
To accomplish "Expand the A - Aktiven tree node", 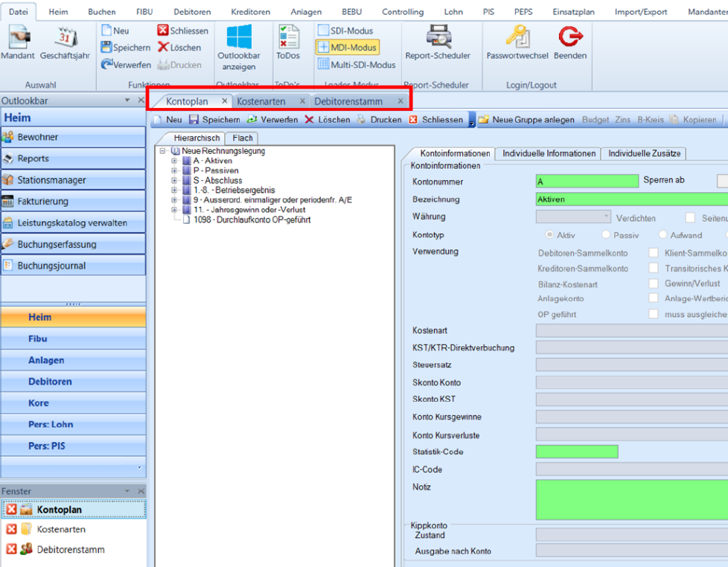I will coord(175,161).
